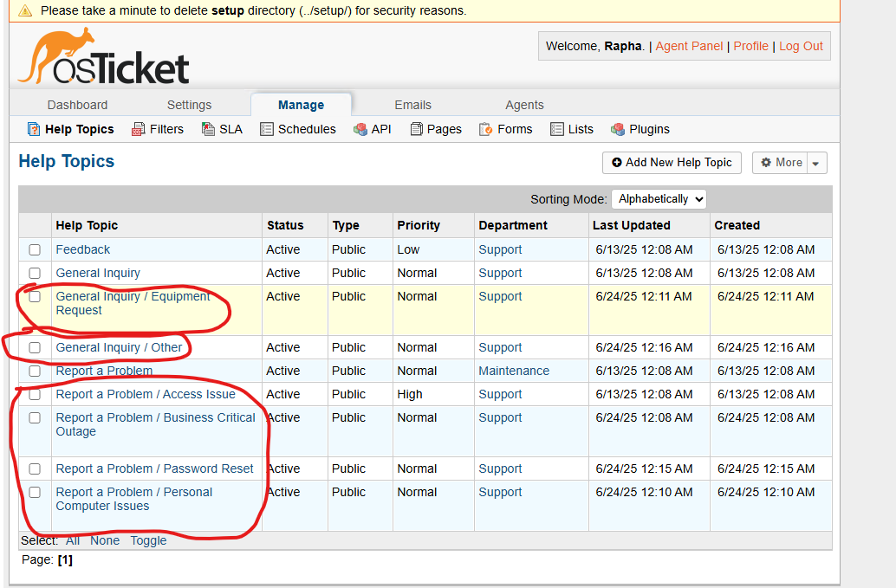Open Report a Problem / Password Reset link
The height and width of the screenshot is (588, 896).
click(x=154, y=468)
